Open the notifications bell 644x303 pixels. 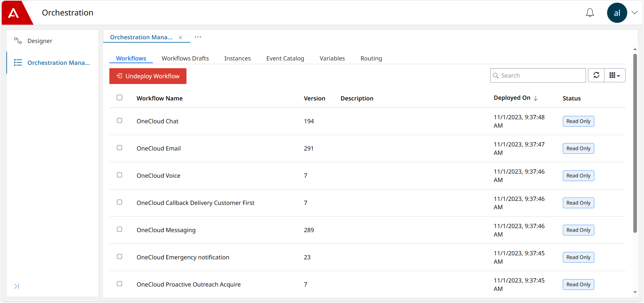(590, 13)
